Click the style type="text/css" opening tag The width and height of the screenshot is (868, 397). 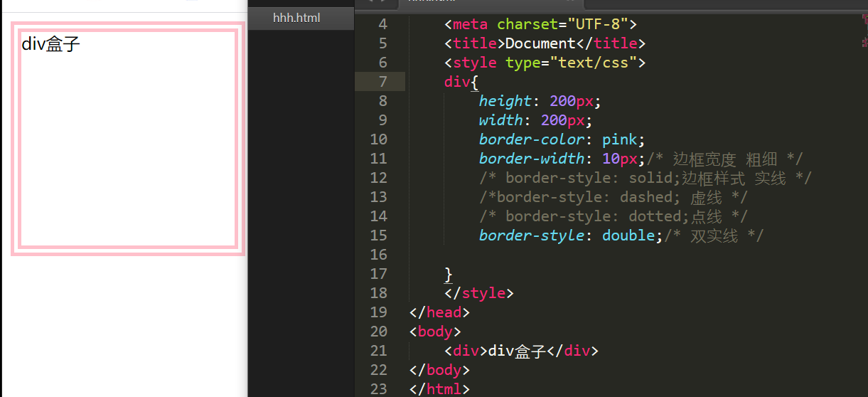[545, 63]
